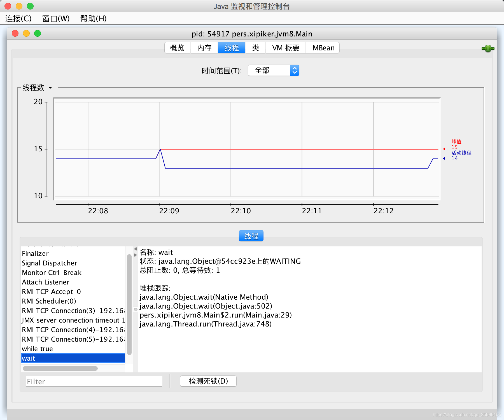504x420 pixels.
Task: Click the stack line Main$2.run(Main.java:29)
Action: click(216, 315)
